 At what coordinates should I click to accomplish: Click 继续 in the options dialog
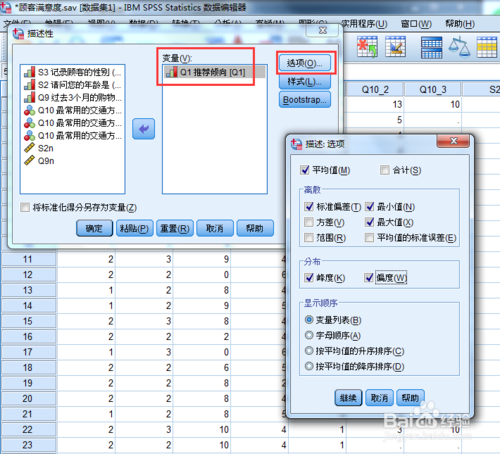(348, 398)
